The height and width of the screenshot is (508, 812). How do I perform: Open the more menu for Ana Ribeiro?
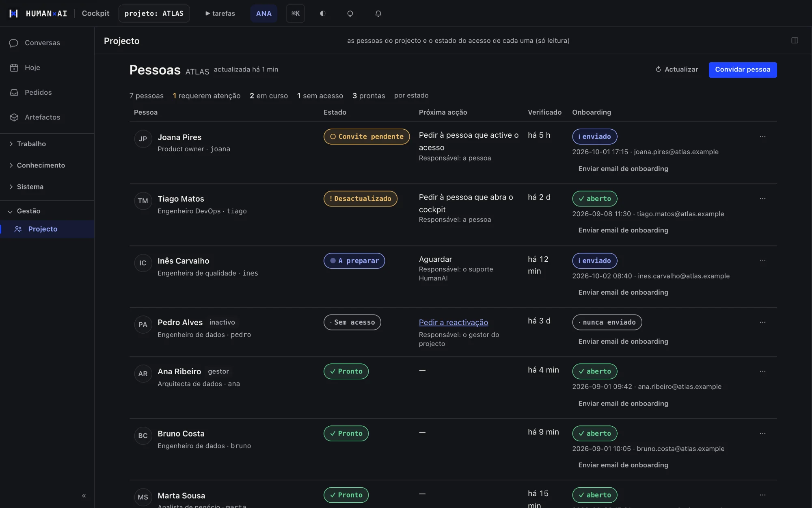[762, 371]
